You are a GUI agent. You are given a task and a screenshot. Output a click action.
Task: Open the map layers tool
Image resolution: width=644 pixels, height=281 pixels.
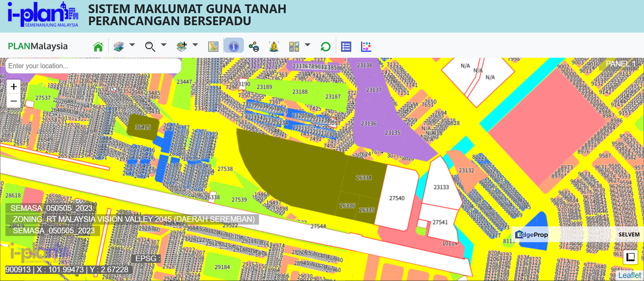click(x=119, y=47)
